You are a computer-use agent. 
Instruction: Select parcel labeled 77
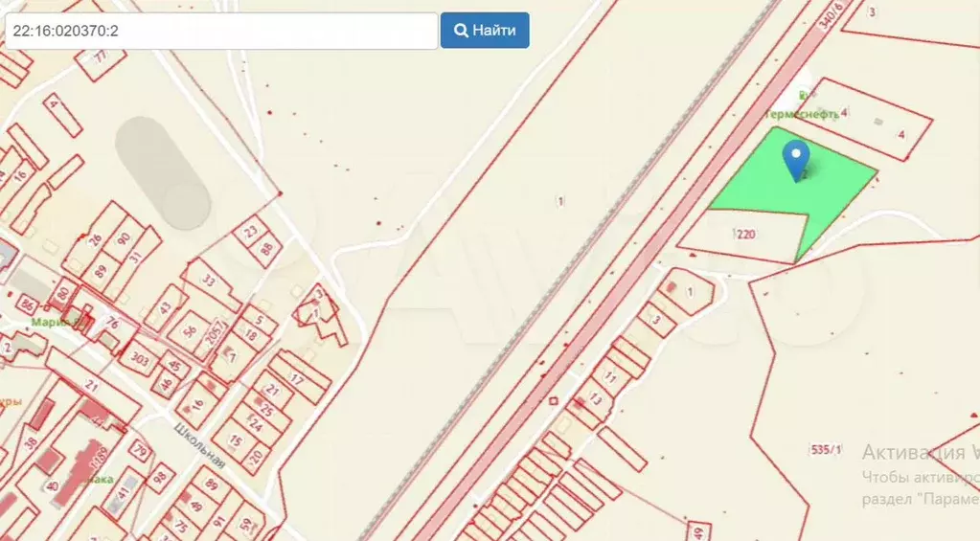pyautogui.click(x=101, y=59)
